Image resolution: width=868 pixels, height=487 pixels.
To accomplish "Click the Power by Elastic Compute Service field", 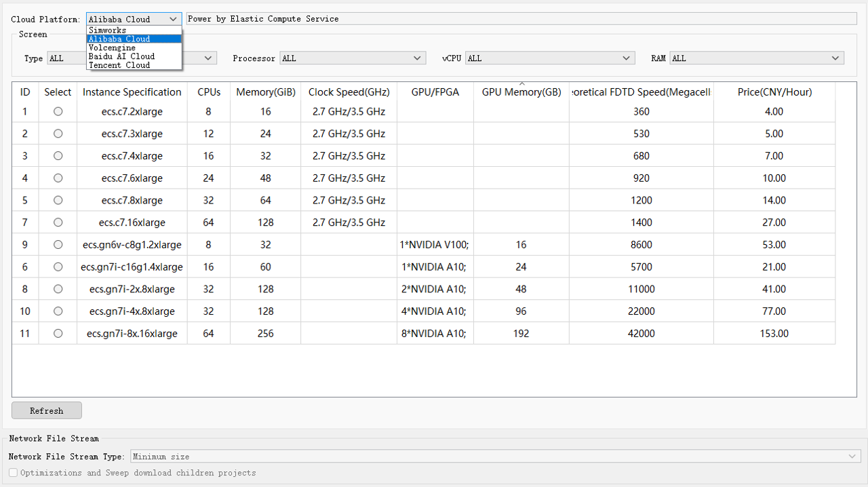I will point(521,19).
